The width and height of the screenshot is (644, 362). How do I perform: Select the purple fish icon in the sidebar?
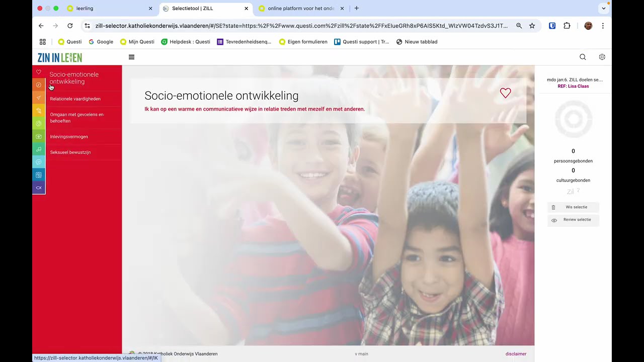click(39, 188)
